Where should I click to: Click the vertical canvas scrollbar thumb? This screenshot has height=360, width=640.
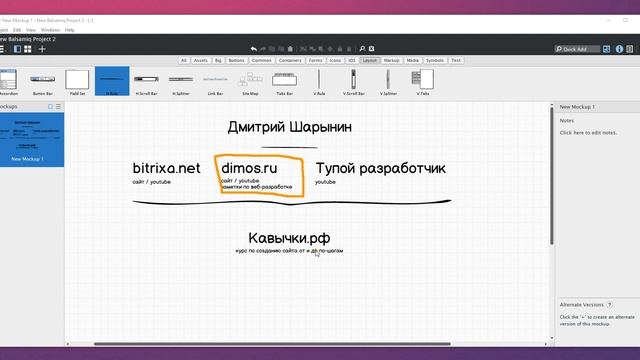pyautogui.click(x=552, y=176)
